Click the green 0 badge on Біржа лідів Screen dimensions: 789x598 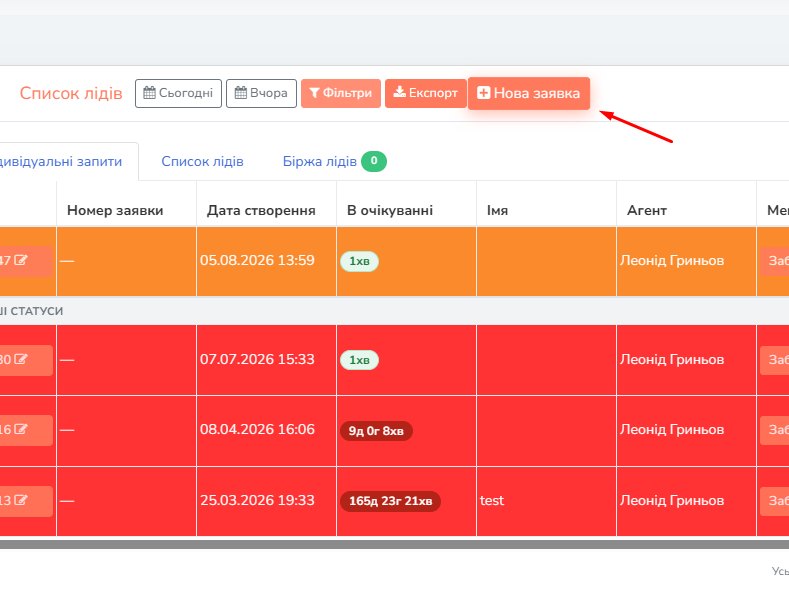point(374,161)
